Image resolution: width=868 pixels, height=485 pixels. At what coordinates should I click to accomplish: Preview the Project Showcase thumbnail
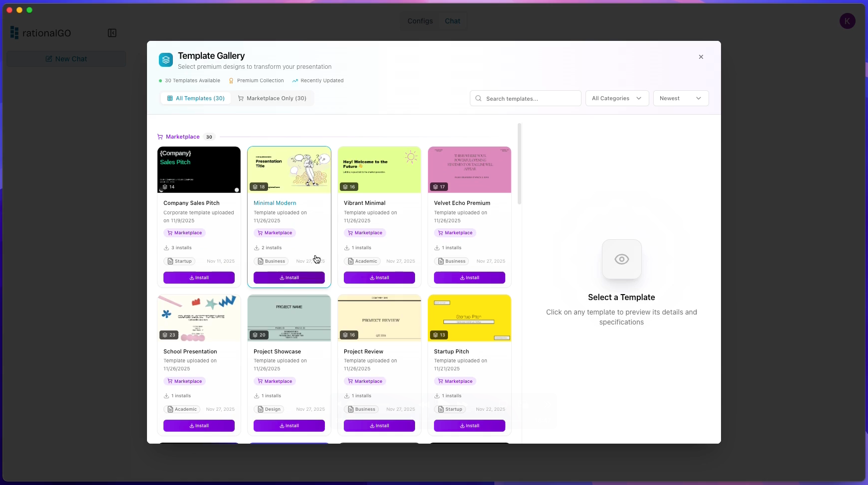[x=289, y=318]
